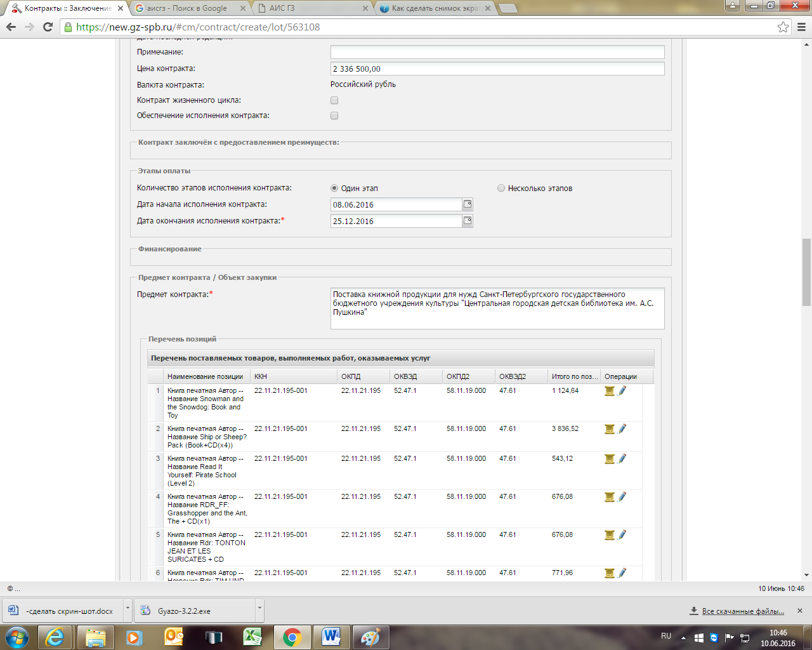Click the RU language indicator
The height and width of the screenshot is (650, 812).
point(666,636)
